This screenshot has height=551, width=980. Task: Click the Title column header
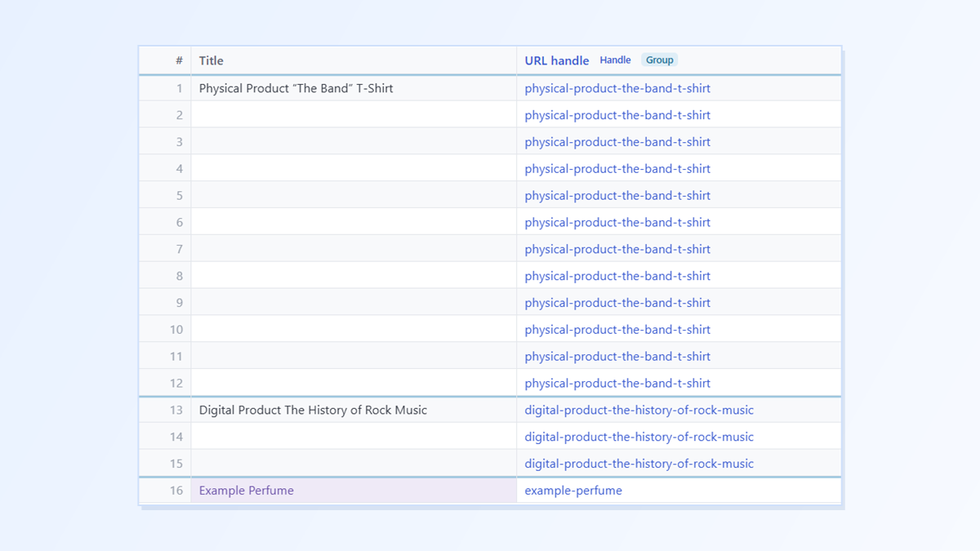tap(354, 60)
